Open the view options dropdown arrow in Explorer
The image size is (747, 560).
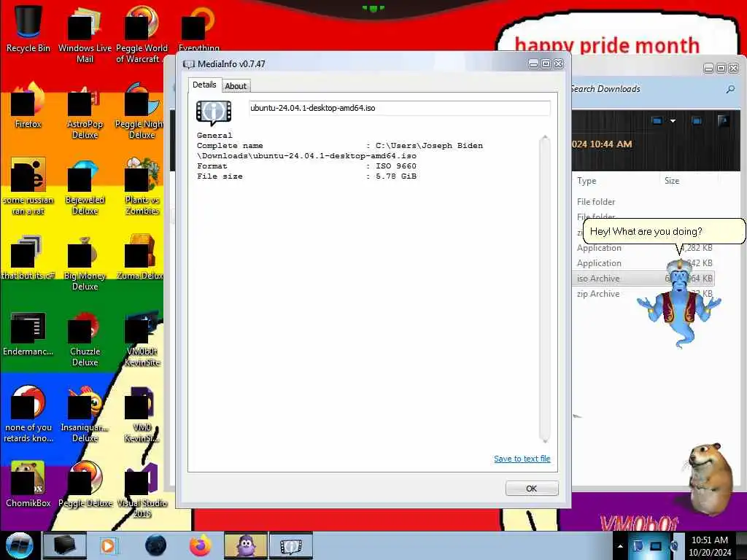[673, 121]
